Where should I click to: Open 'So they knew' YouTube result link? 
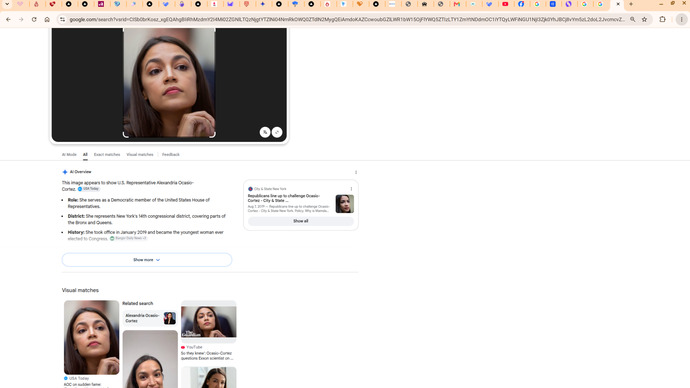(x=207, y=356)
